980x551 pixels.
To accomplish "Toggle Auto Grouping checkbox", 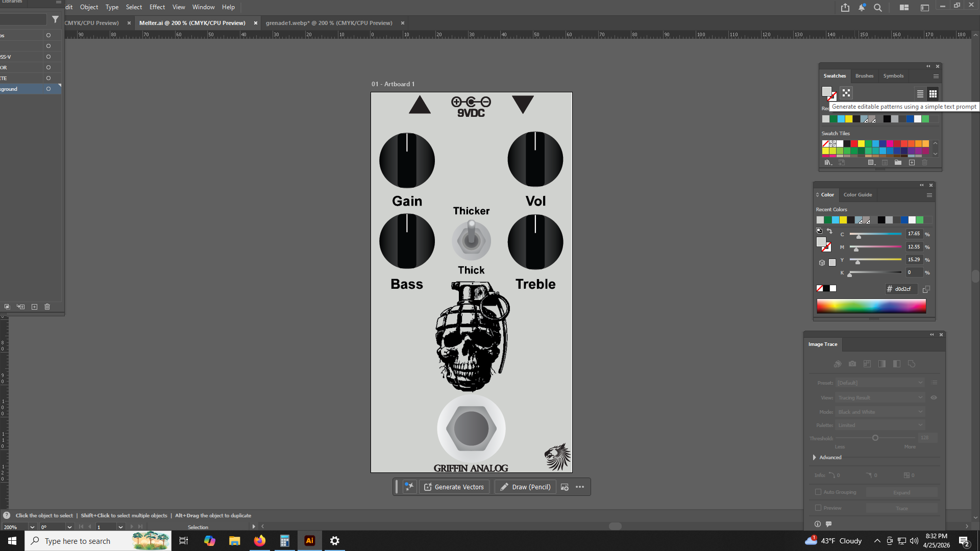I will coord(818,492).
